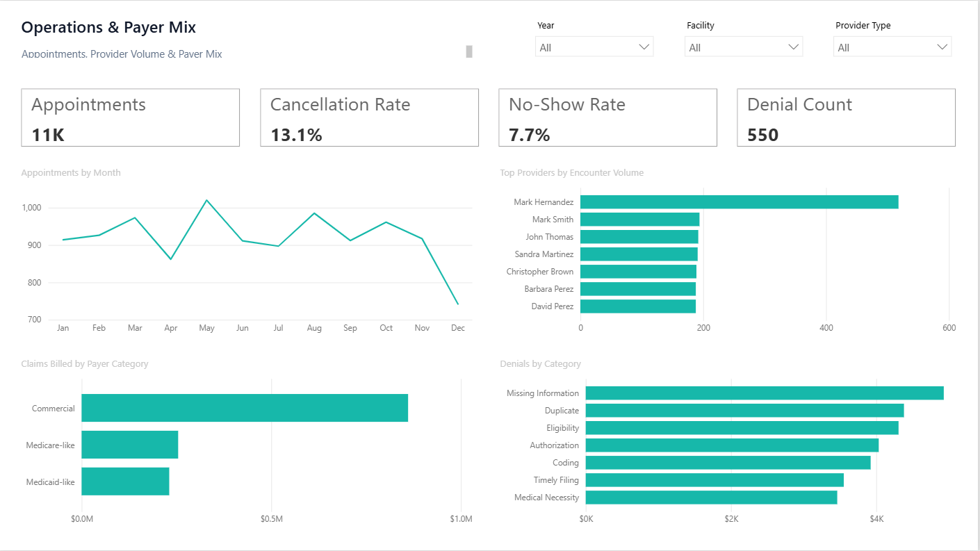This screenshot has width=980, height=551.
Task: Select the Cancellation Rate card
Action: [369, 117]
